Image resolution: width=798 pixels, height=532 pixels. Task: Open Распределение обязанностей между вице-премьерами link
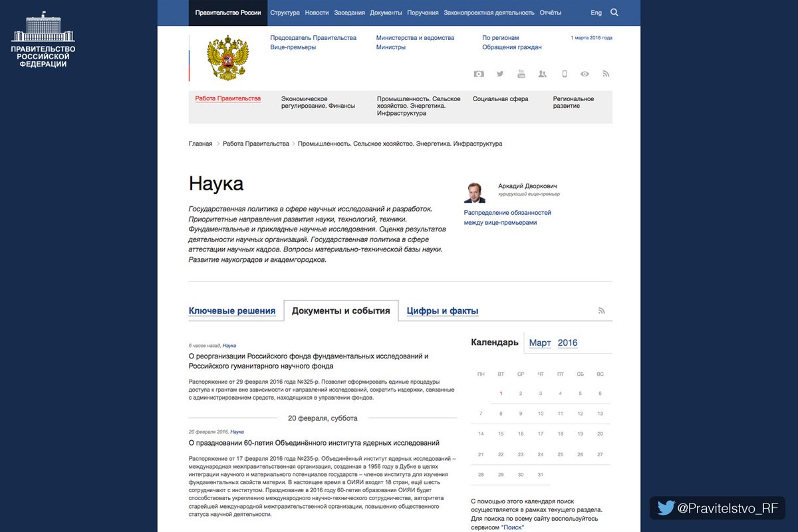[x=507, y=217]
